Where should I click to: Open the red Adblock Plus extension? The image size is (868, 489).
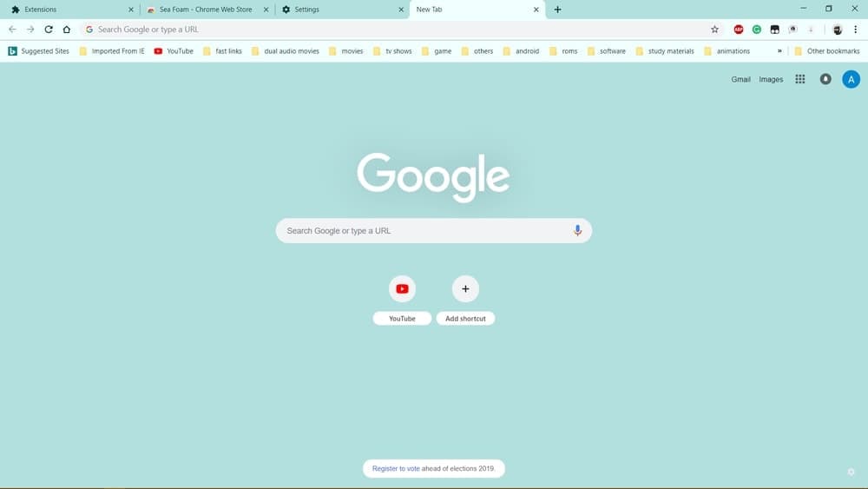pos(739,30)
